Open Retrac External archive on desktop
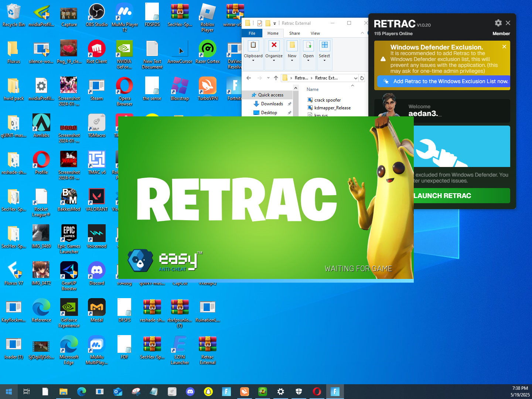 click(x=208, y=350)
